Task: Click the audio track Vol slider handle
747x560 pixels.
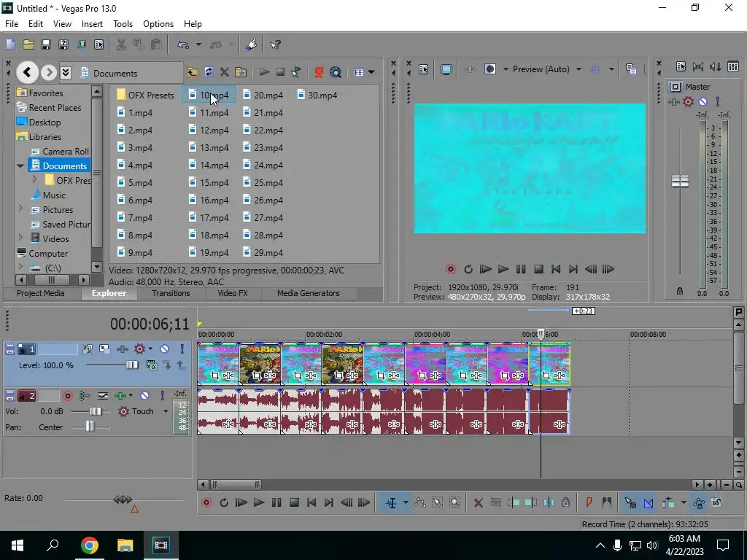Action: tap(96, 411)
